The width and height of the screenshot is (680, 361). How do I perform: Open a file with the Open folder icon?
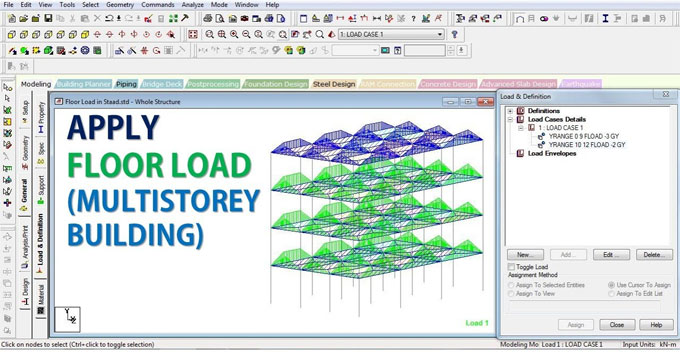(24, 19)
